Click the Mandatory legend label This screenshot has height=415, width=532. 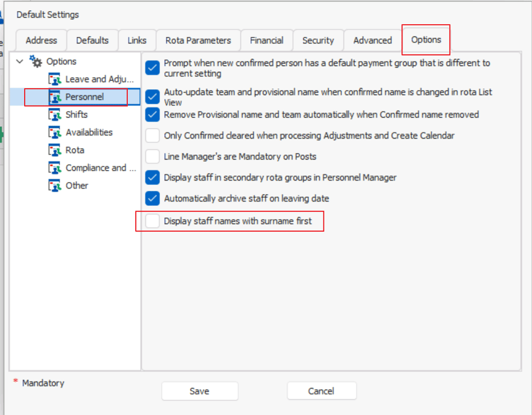click(43, 383)
